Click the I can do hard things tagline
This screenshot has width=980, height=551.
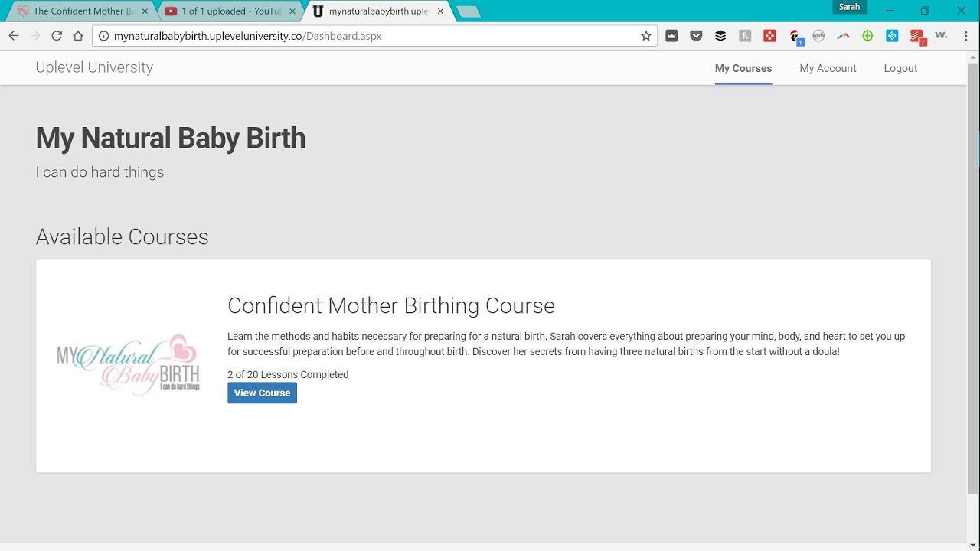click(x=100, y=172)
